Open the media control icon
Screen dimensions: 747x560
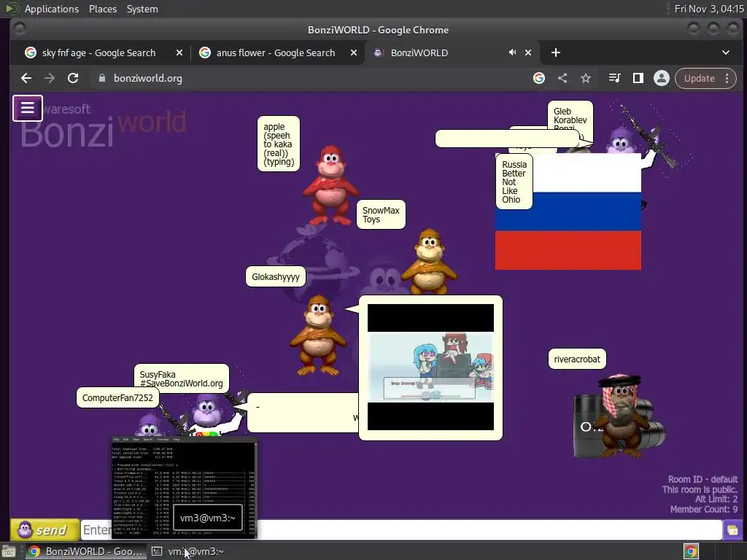tap(614, 78)
